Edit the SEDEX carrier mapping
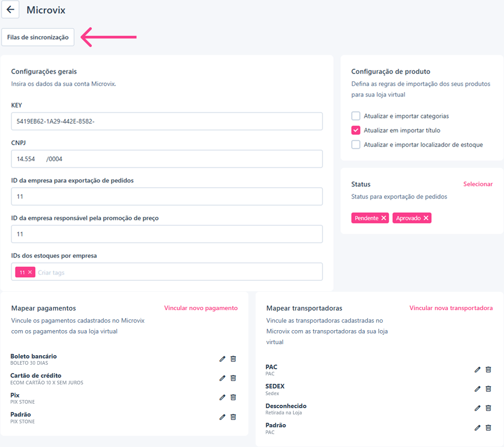Image resolution: width=504 pixels, height=447 pixels. [x=478, y=389]
